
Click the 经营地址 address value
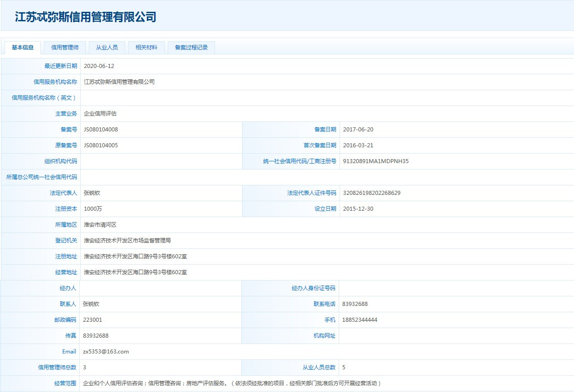point(136,272)
